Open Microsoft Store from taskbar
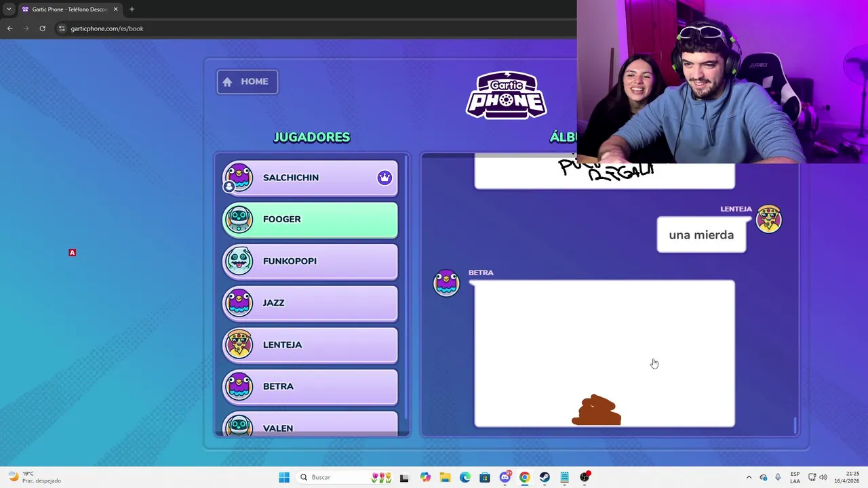Screen dimensions: 868x488 [485, 477]
